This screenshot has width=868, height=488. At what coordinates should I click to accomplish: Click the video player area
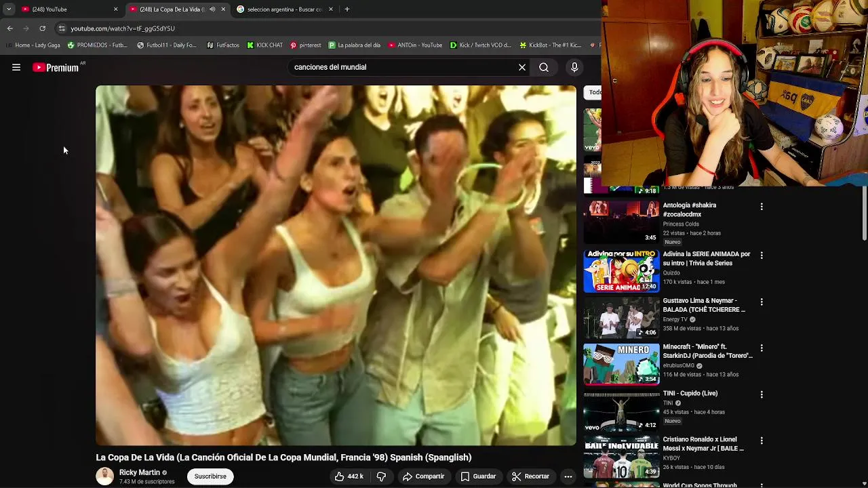click(336, 265)
